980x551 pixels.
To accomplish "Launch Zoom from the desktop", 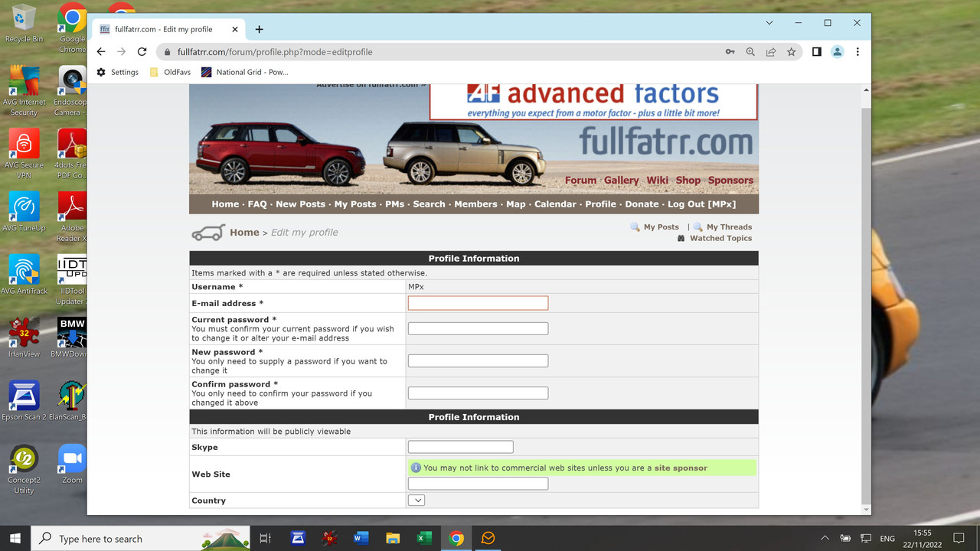I will [73, 464].
